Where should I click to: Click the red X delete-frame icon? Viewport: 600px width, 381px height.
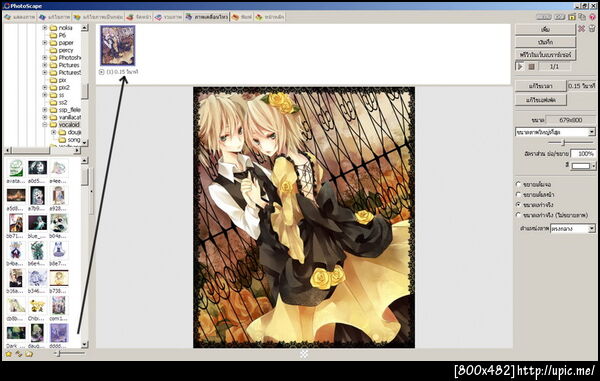tap(581, 29)
